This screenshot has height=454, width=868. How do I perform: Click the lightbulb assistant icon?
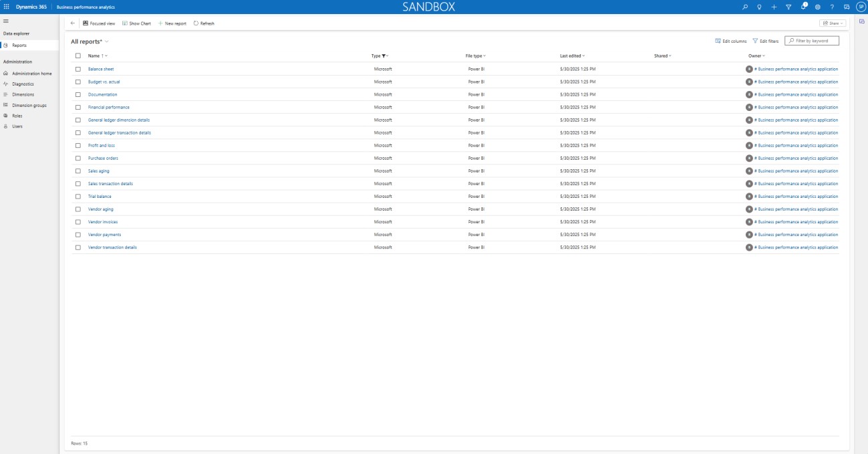[759, 7]
